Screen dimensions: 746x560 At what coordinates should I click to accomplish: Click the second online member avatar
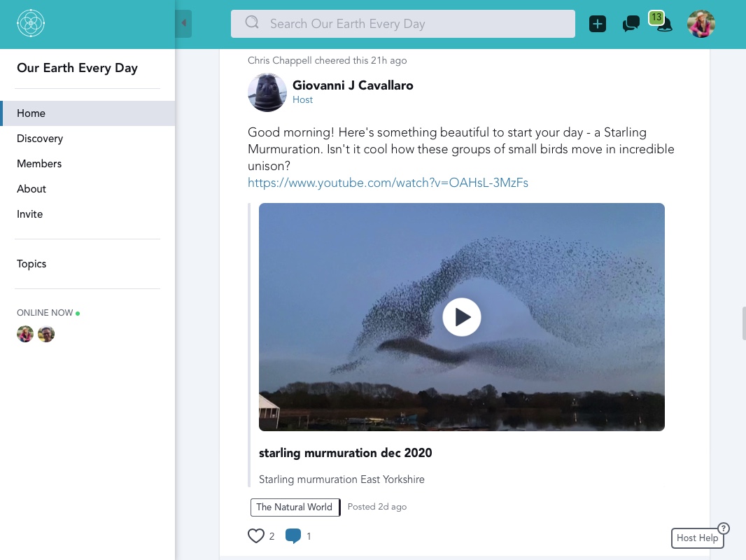point(46,334)
